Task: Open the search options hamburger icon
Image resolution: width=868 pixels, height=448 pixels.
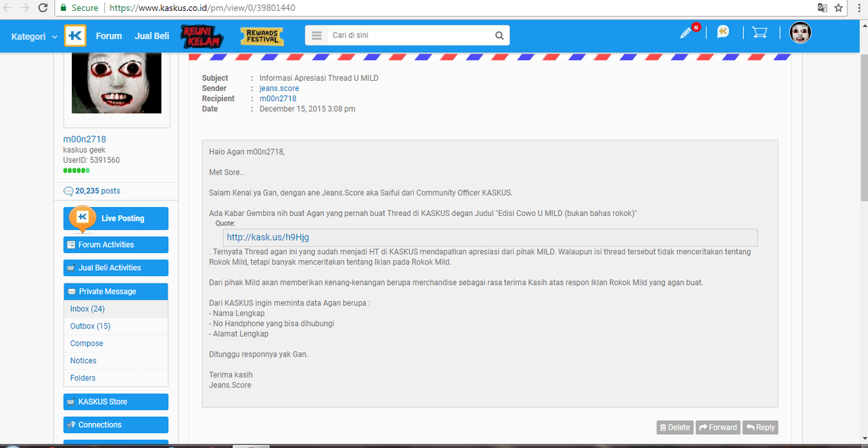Action: 317,35
